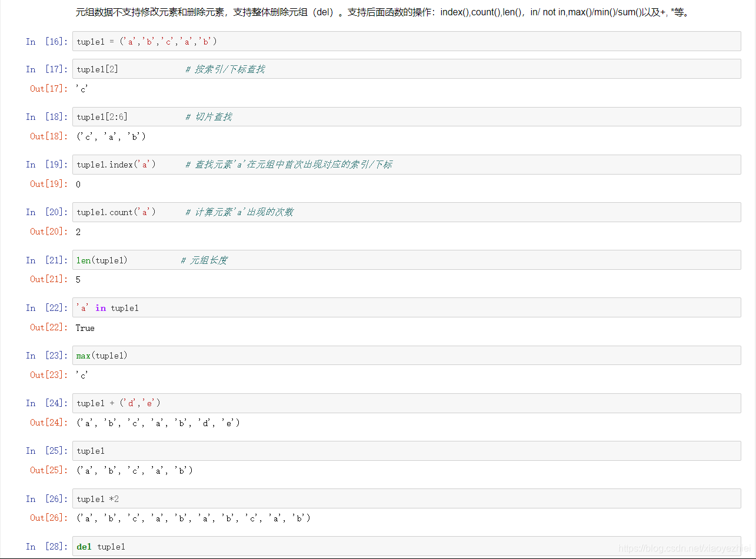Click the Out[24] prompt label

pos(49,422)
